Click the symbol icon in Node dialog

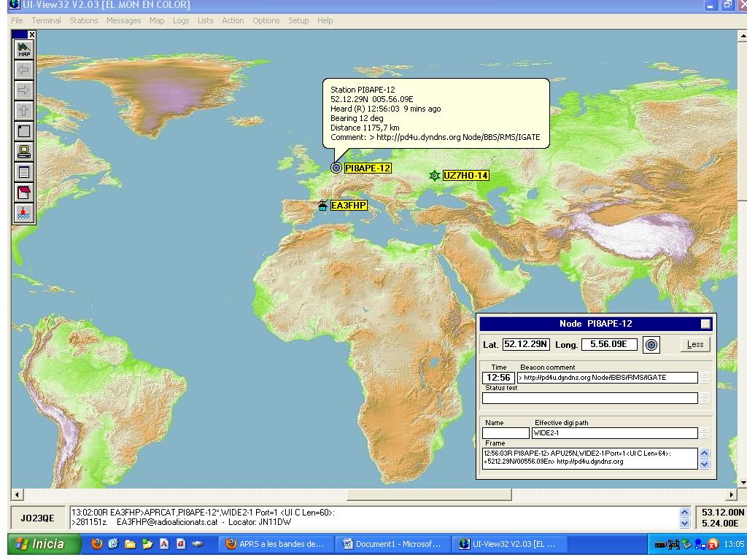coord(651,345)
